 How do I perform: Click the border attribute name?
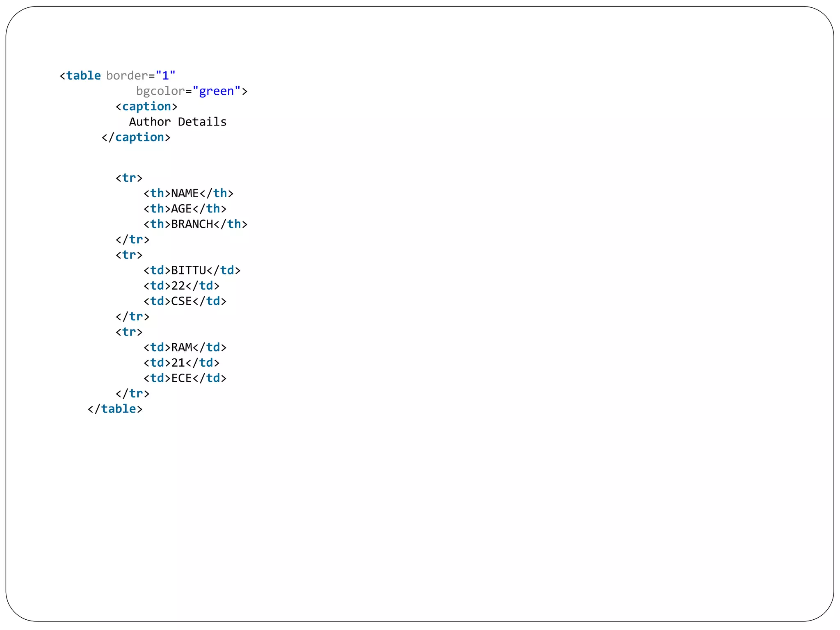pos(127,76)
